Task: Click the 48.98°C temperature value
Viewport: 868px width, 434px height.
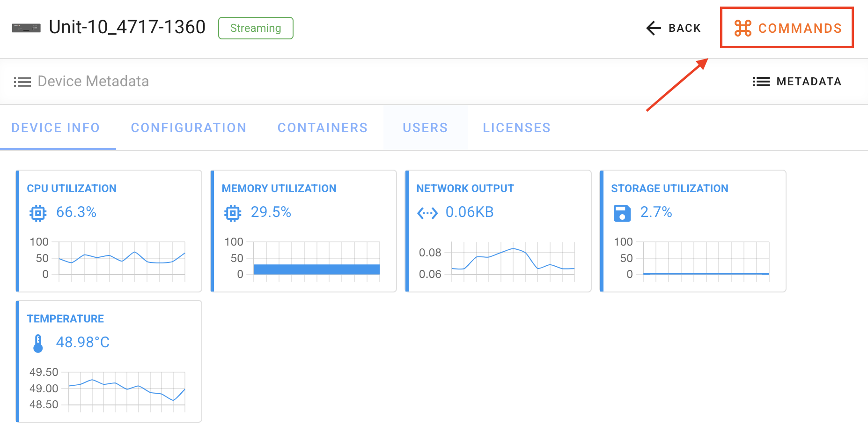Action: pos(83,343)
